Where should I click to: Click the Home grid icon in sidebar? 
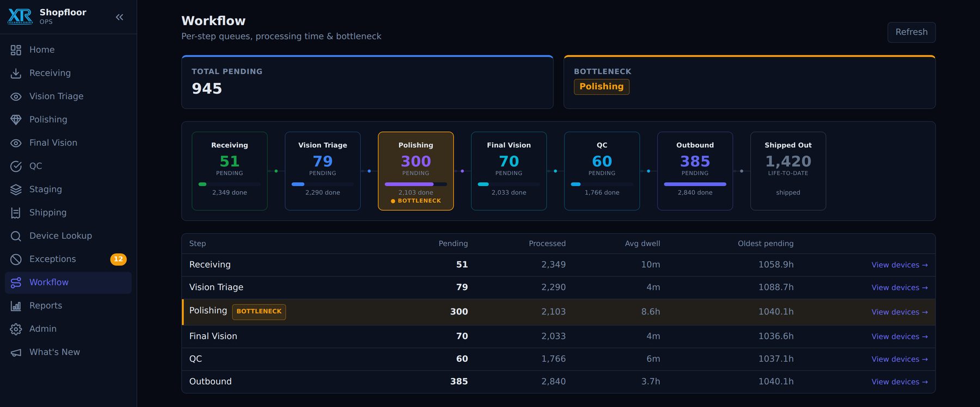click(x=16, y=50)
